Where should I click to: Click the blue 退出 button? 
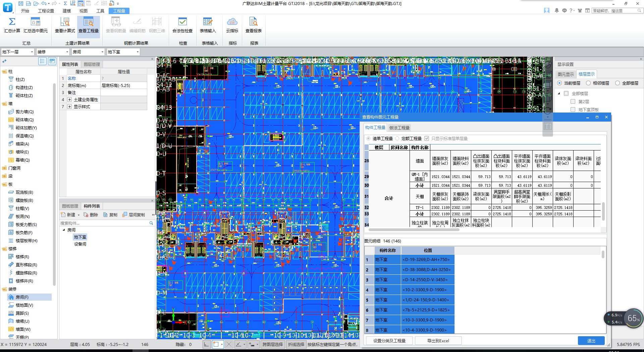point(591,341)
